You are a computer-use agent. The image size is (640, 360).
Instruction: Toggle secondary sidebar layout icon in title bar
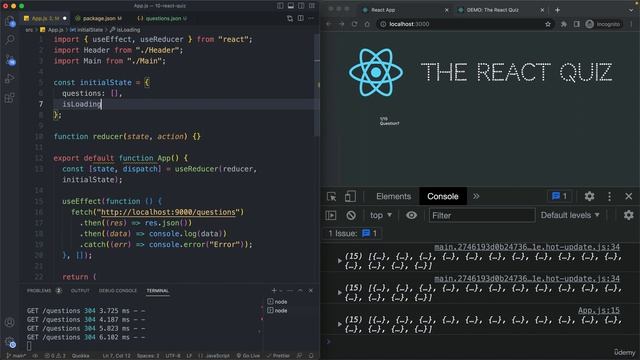301,6
